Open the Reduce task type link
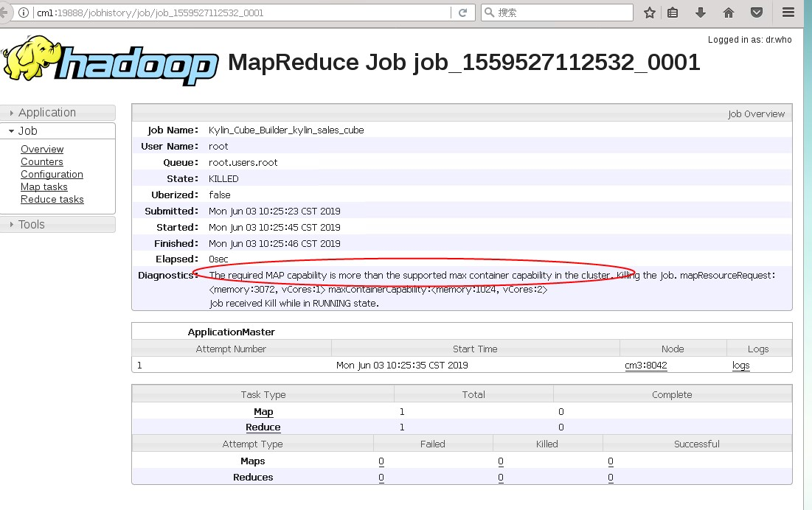This screenshot has height=510, width=812. (x=263, y=427)
